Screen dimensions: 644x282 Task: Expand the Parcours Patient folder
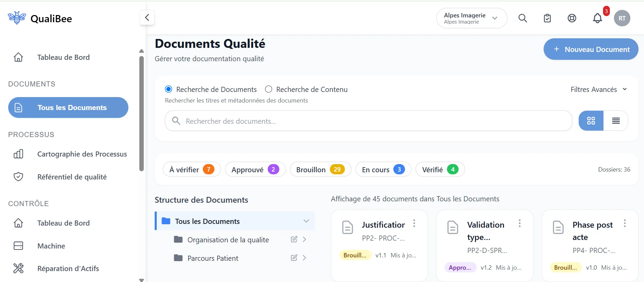click(304, 258)
